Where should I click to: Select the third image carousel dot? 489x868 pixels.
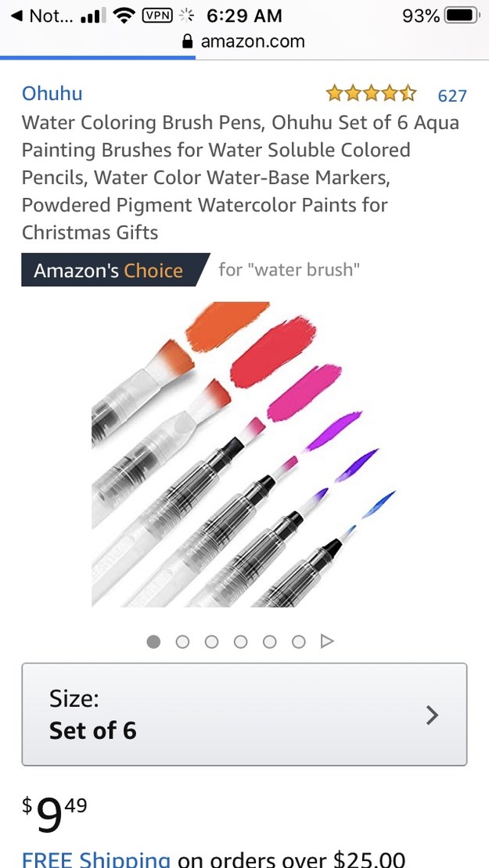click(x=211, y=642)
